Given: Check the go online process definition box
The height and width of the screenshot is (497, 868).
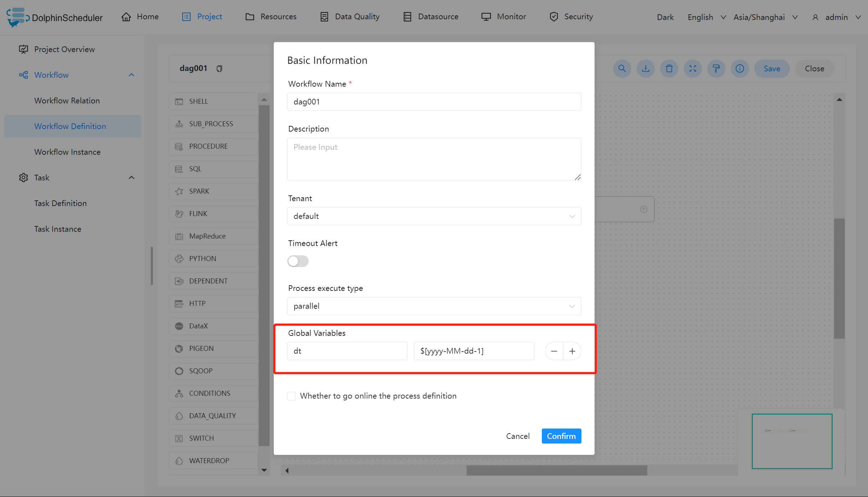Looking at the screenshot, I should pos(292,396).
